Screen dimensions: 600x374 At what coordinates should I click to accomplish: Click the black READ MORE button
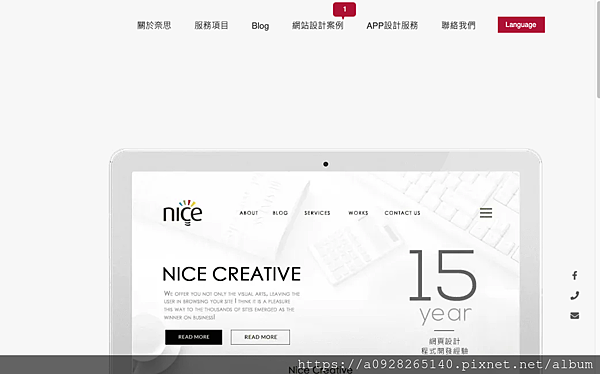coord(193,337)
